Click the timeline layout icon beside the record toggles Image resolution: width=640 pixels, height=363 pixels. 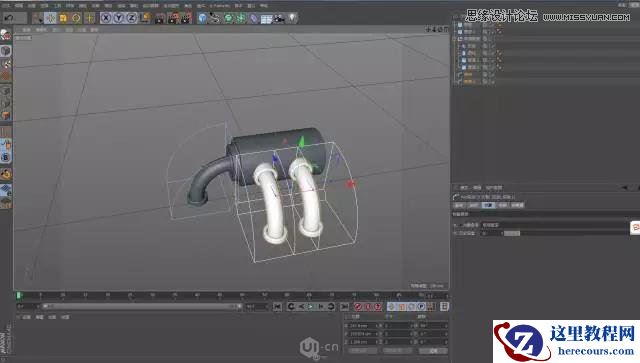point(444,306)
